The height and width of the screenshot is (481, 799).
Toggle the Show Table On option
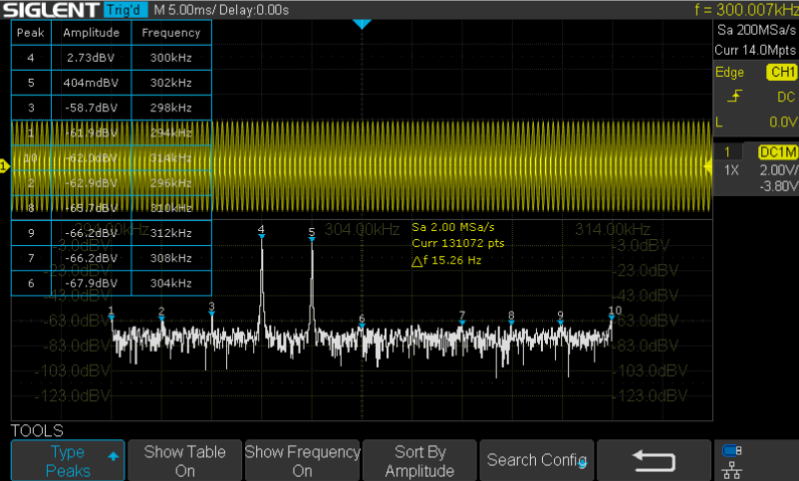(185, 461)
